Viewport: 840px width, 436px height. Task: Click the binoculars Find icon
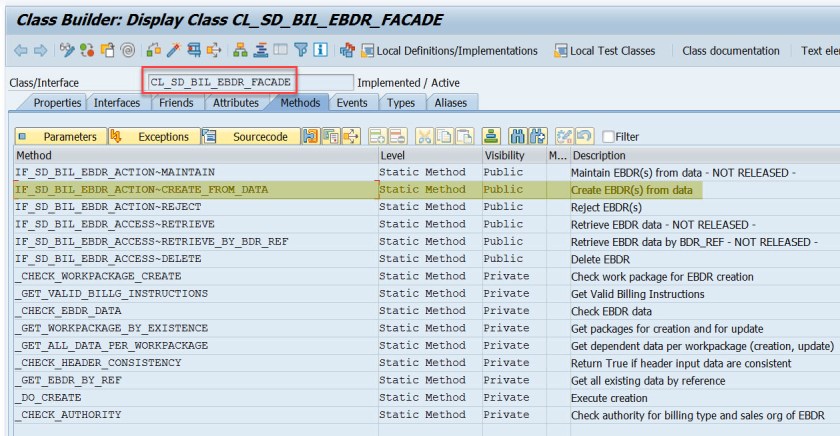(x=517, y=136)
